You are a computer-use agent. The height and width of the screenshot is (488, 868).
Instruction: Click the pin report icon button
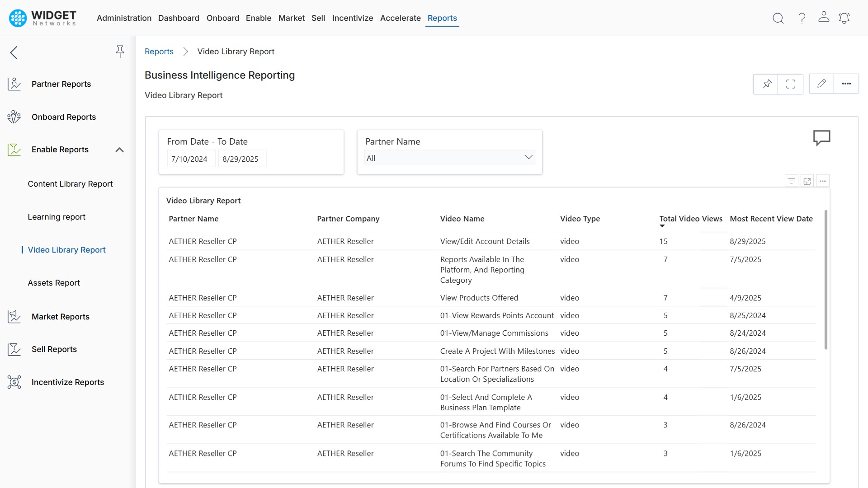click(x=767, y=84)
